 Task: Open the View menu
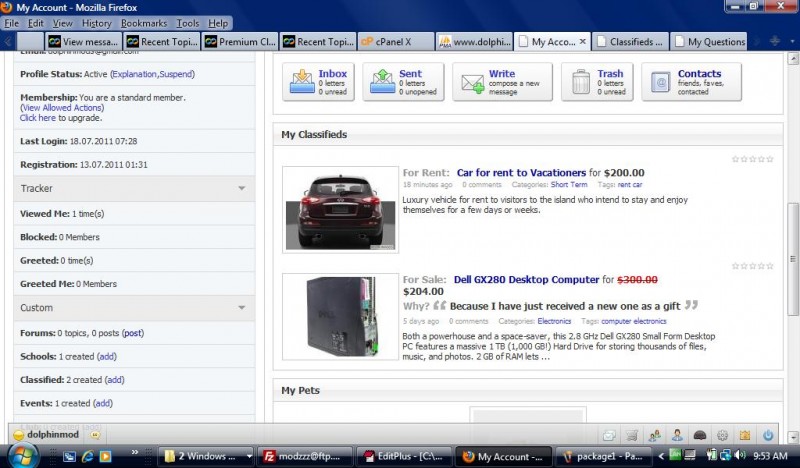point(62,23)
